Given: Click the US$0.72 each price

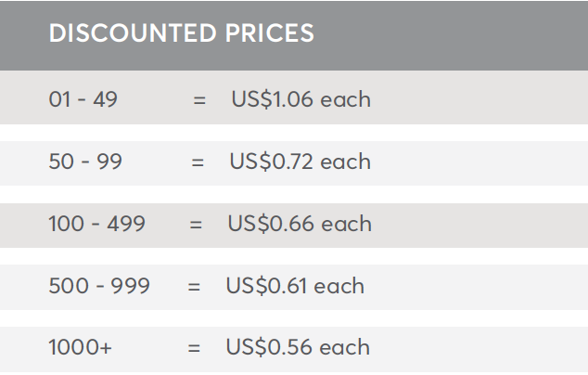Looking at the screenshot, I should (300, 162).
